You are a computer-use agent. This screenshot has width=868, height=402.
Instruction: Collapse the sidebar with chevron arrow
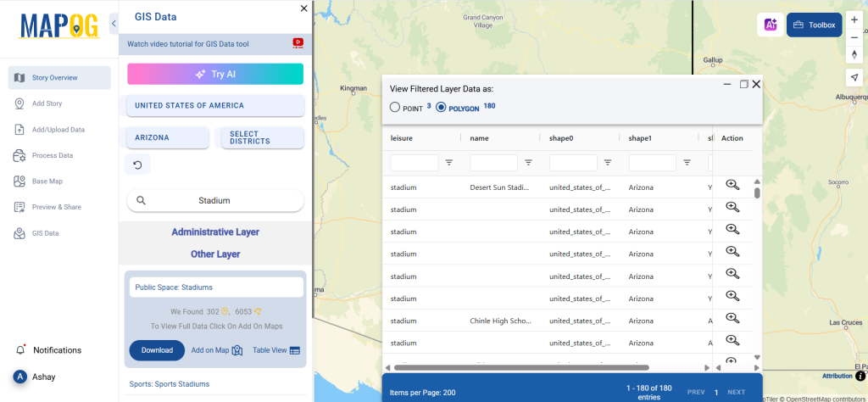[114, 24]
